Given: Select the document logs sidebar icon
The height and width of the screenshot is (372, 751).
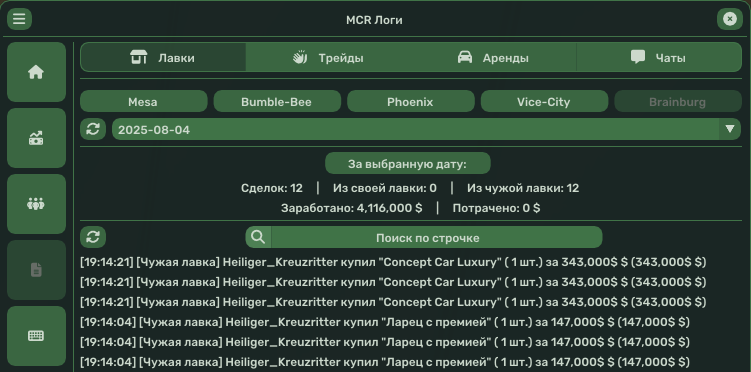Looking at the screenshot, I should pyautogui.click(x=36, y=270).
